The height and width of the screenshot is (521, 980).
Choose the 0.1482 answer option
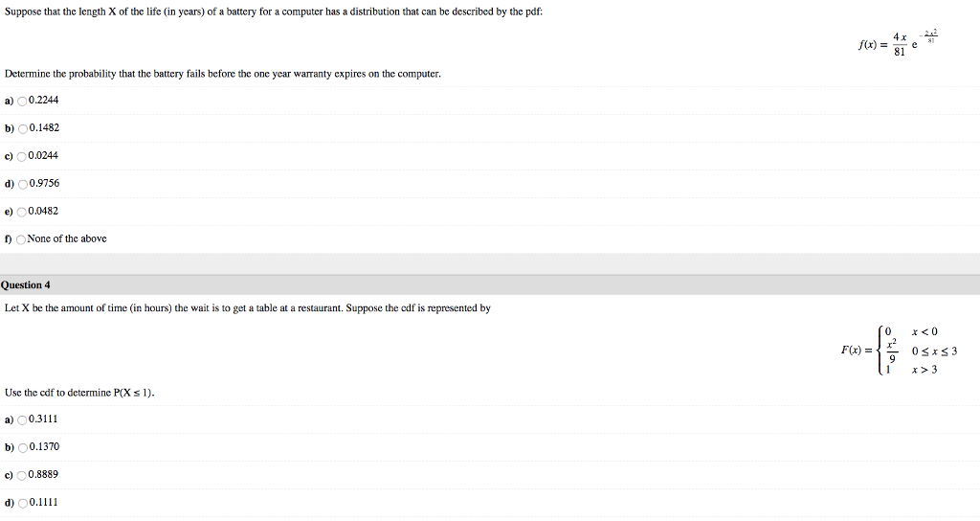point(23,128)
